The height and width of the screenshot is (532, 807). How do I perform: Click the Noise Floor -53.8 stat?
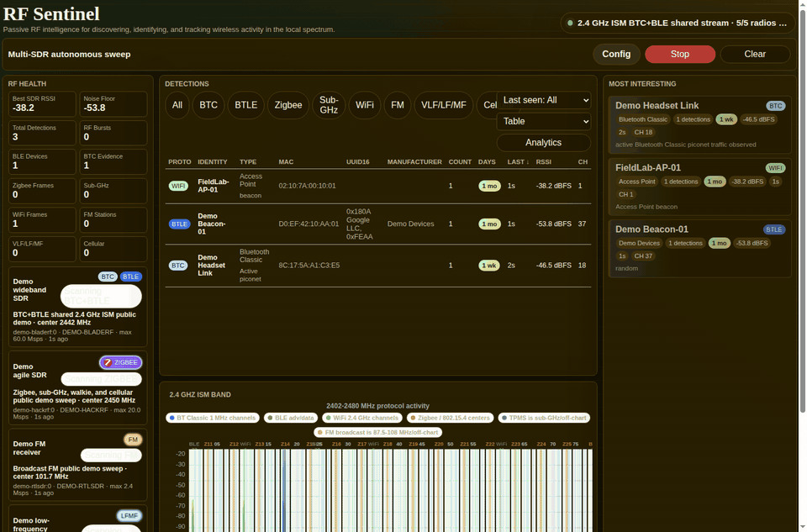[x=113, y=104]
